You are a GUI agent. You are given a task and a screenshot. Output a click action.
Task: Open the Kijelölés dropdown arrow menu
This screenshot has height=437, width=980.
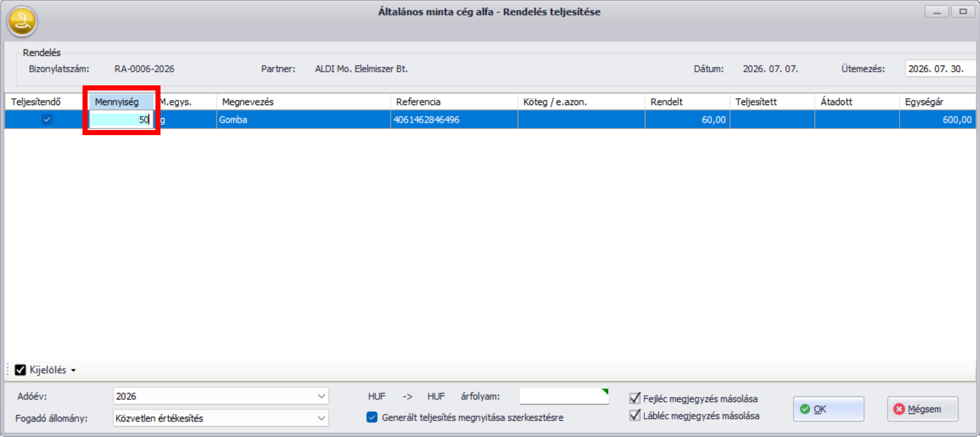(73, 370)
